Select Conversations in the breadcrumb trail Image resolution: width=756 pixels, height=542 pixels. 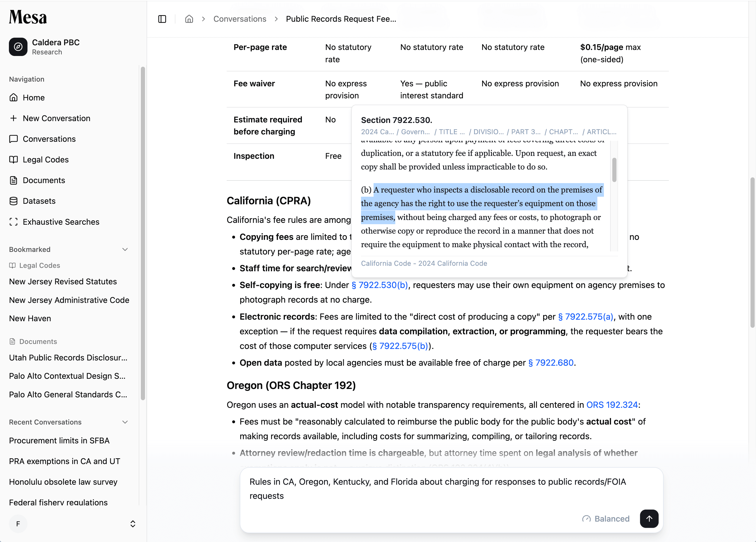pyautogui.click(x=240, y=19)
